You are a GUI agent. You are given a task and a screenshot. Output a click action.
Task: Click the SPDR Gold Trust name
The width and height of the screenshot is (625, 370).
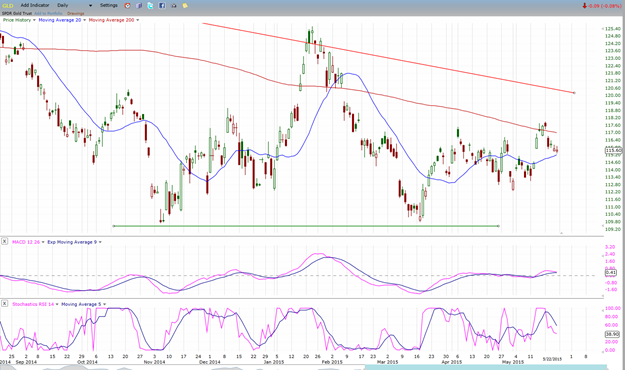click(x=17, y=13)
